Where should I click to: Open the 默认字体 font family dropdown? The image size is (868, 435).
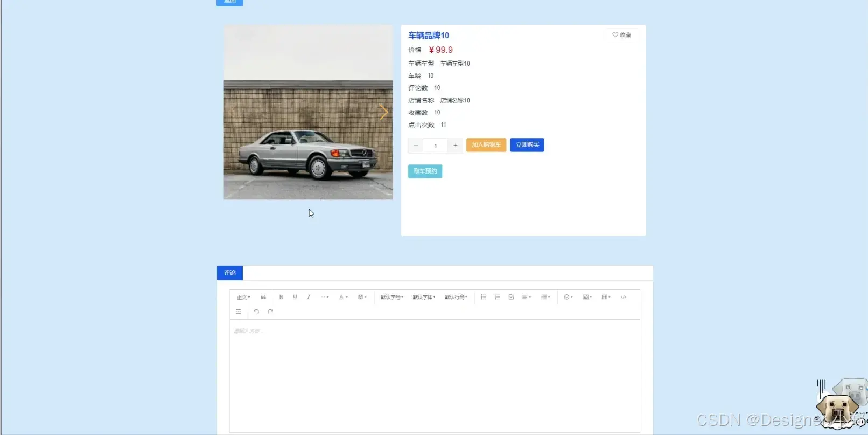click(x=424, y=297)
